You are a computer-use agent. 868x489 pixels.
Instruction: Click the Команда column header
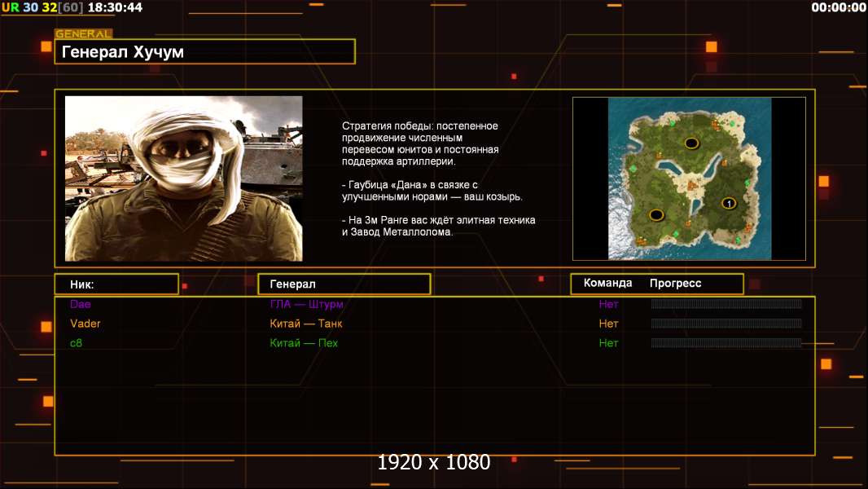pos(607,284)
